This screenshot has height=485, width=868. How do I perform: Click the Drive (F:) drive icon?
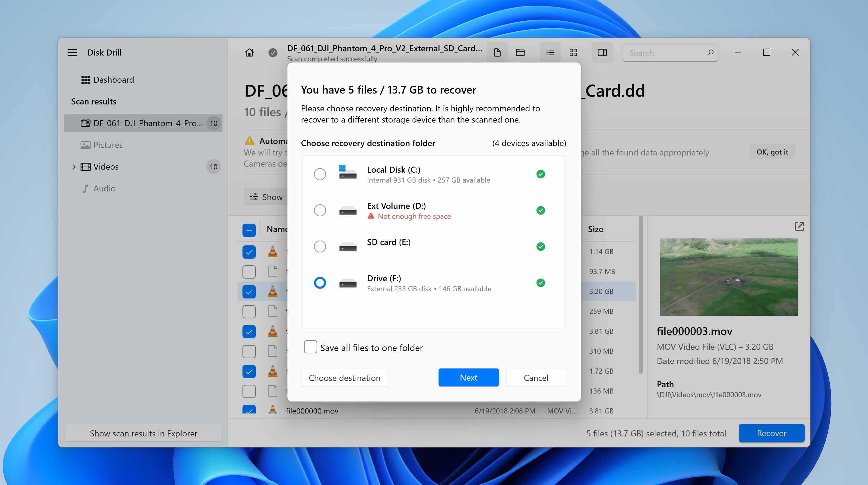click(347, 283)
